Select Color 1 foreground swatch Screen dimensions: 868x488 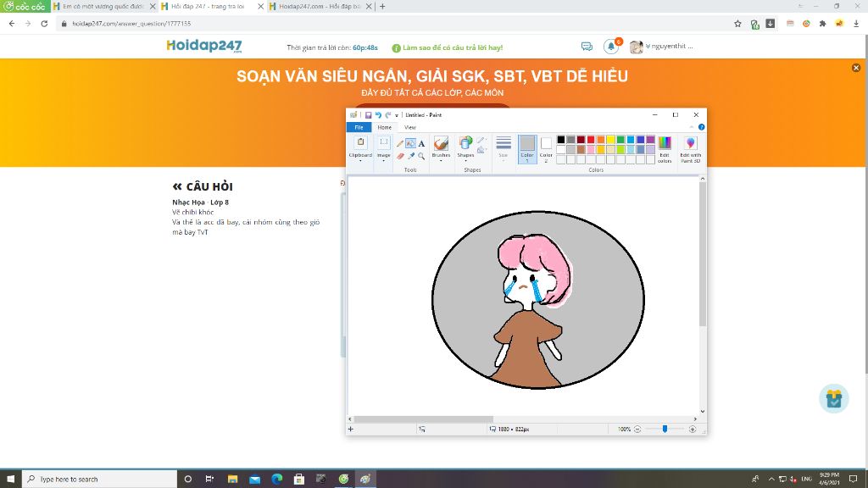point(527,149)
